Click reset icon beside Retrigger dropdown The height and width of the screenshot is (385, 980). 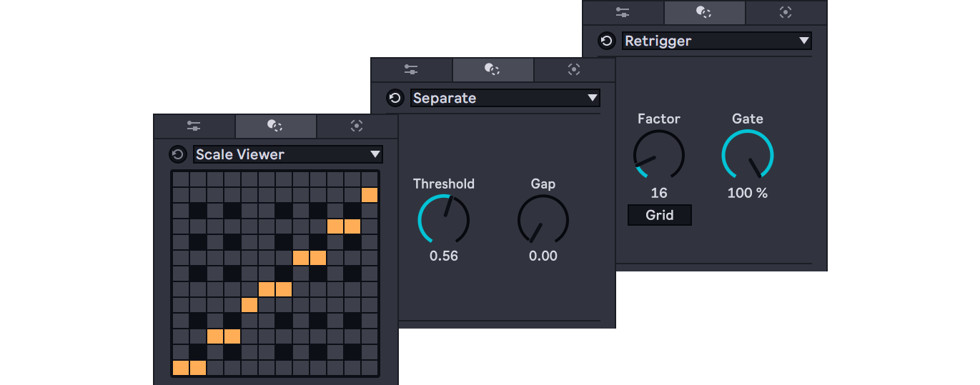click(606, 41)
